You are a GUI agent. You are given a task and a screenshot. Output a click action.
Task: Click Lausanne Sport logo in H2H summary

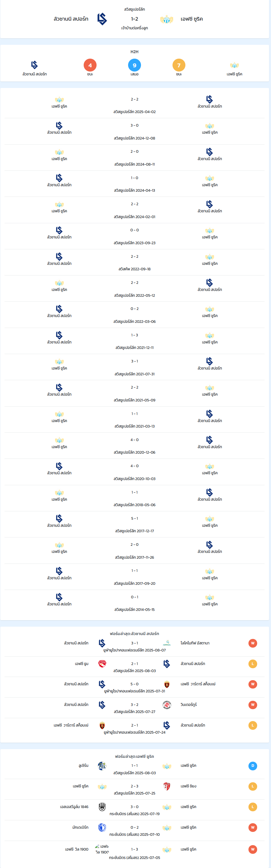(34, 65)
